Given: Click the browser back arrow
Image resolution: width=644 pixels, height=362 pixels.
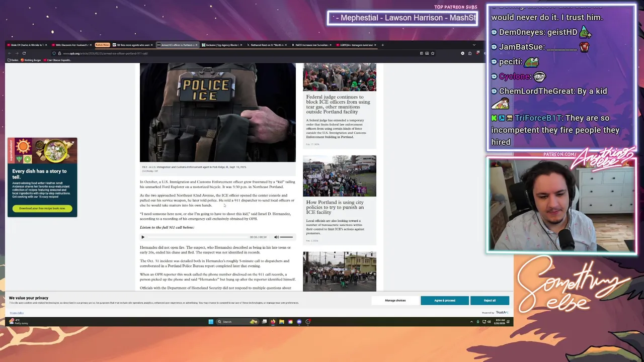Looking at the screenshot, I should click(x=9, y=53).
